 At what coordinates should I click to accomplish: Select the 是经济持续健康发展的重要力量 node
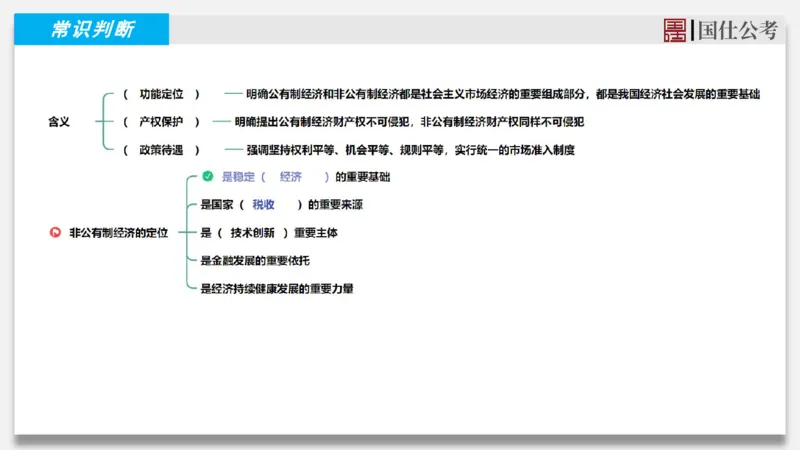tap(277, 289)
